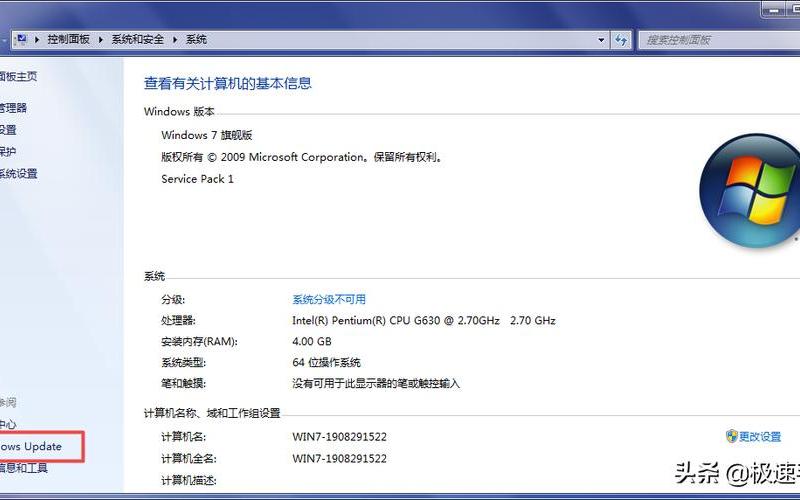Open 设备管理器 link in sidebar
This screenshot has height=500, width=800.
point(13,108)
